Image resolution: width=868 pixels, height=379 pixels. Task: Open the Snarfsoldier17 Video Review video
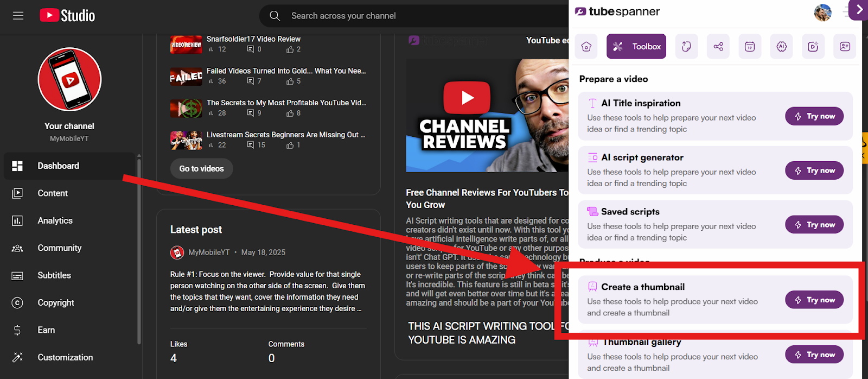coord(253,39)
